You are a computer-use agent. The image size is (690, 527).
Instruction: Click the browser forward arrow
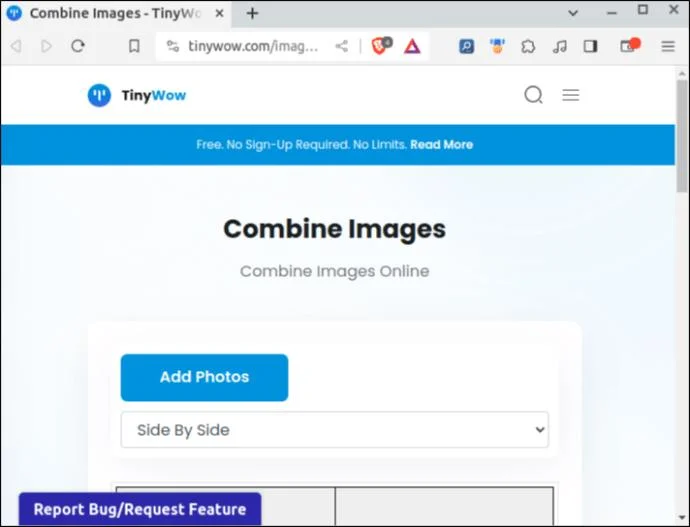click(46, 46)
